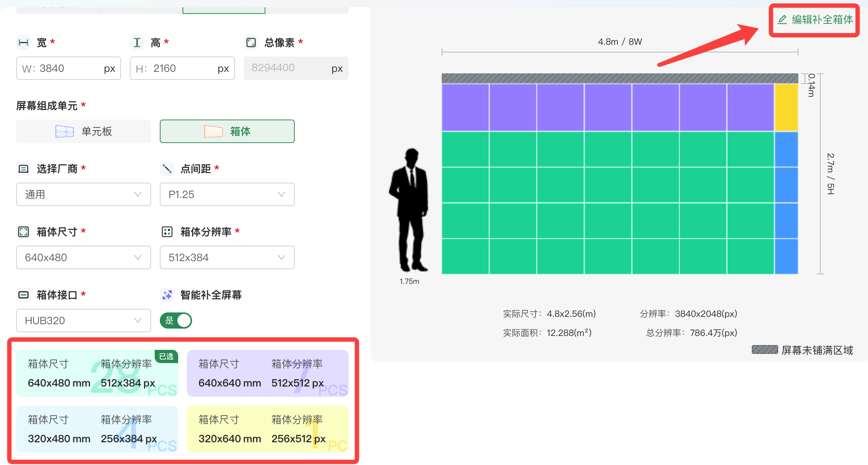868x465 pixels.
Task: Click the smart fill icon beside 智能补全屏幕
Action: click(x=167, y=295)
